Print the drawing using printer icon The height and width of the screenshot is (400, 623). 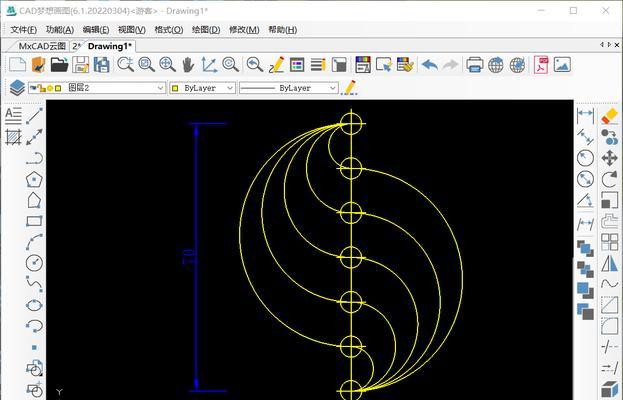click(x=474, y=64)
